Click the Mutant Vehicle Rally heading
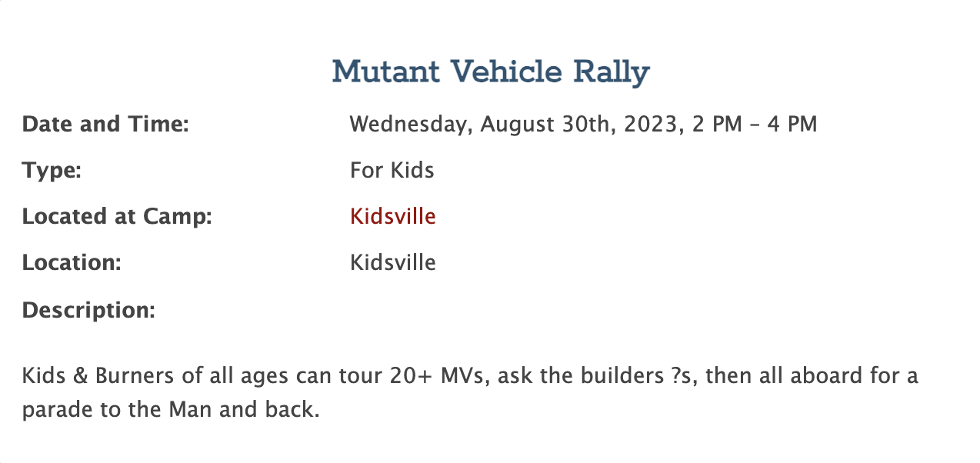 [491, 72]
